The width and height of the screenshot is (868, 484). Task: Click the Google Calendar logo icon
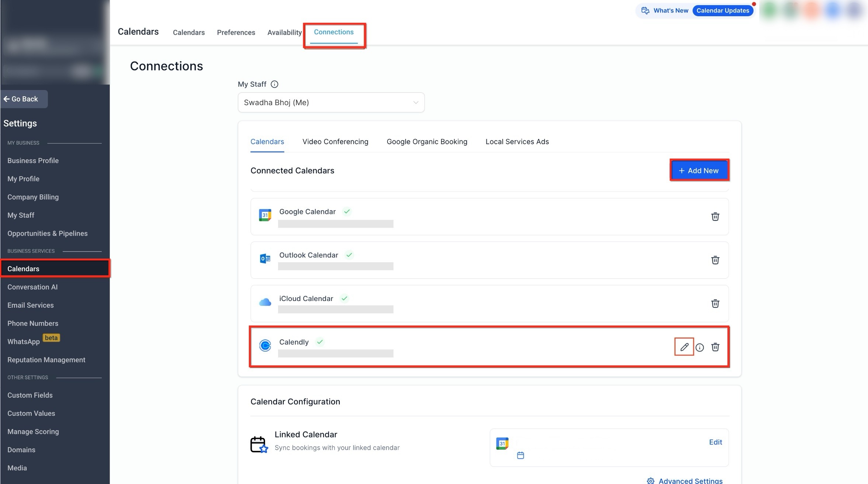(265, 215)
